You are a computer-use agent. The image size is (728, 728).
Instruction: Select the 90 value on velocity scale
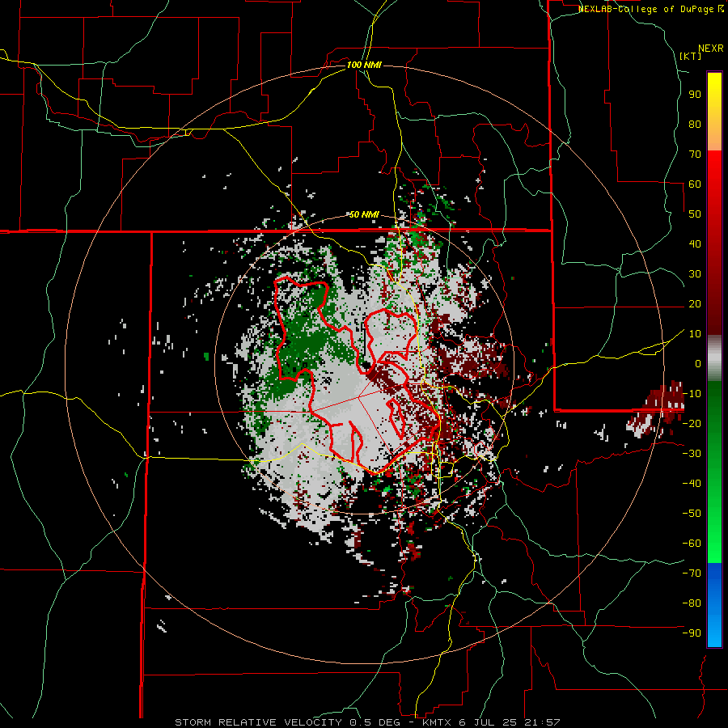695,95
